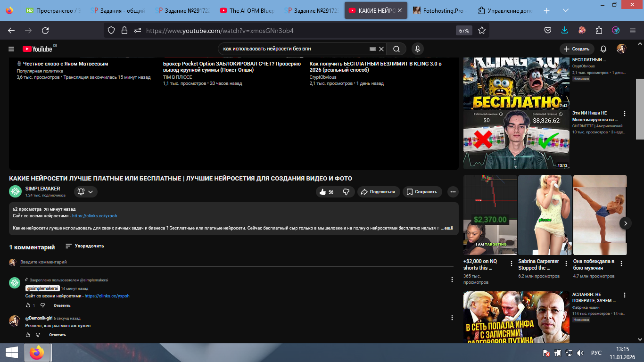Image resolution: width=644 pixels, height=362 pixels.
Task: Open clinks.cc link in the pinned comment
Action: [x=107, y=296]
